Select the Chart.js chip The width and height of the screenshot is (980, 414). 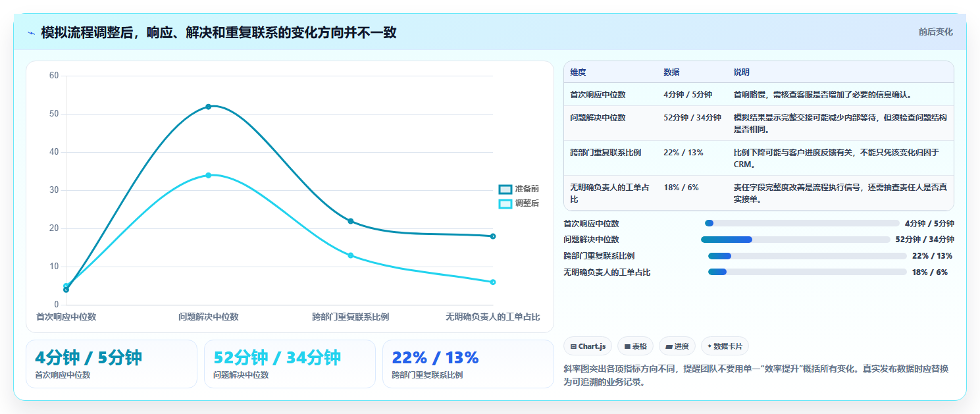pyautogui.click(x=588, y=346)
